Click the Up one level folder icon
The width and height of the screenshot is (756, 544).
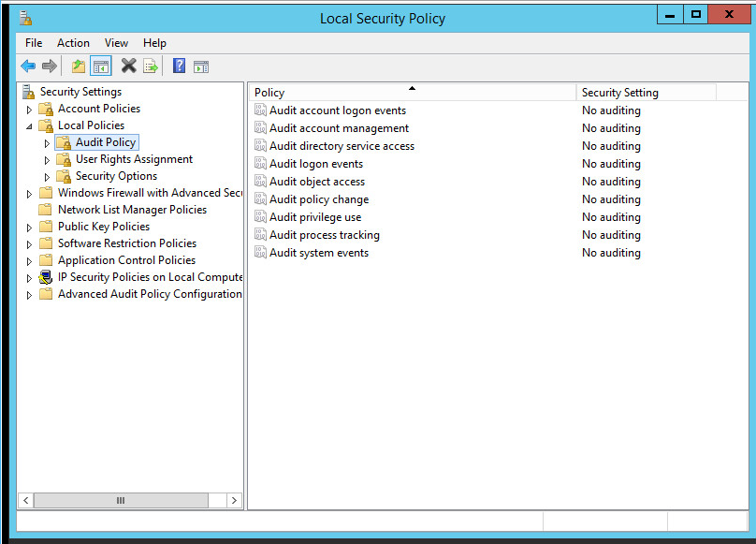(79, 66)
